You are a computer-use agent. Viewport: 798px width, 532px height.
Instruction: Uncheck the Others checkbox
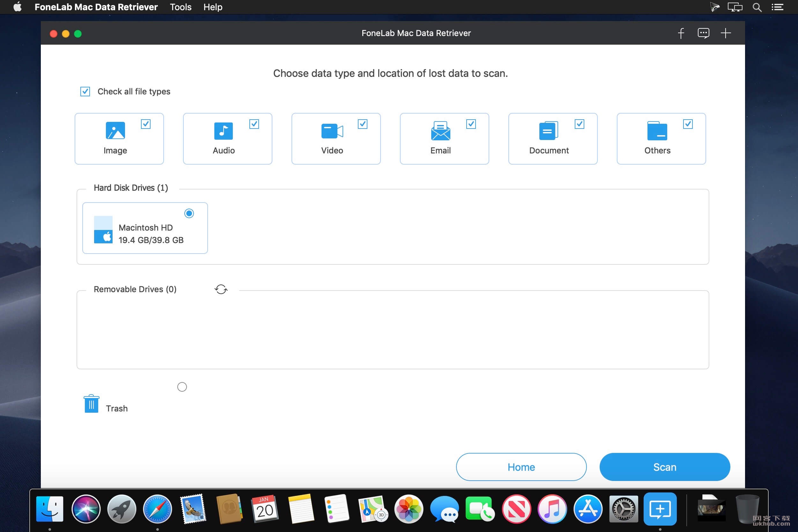[688, 124]
